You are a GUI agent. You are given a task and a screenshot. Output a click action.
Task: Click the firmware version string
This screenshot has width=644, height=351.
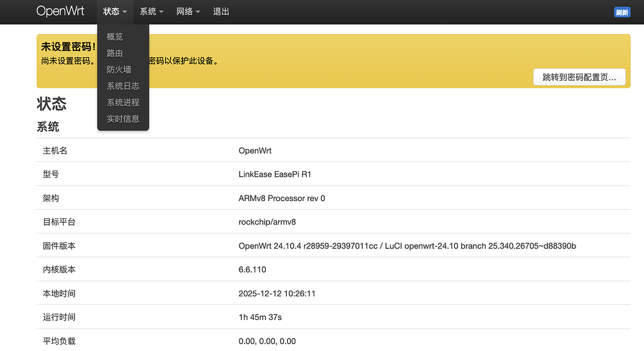tap(407, 246)
